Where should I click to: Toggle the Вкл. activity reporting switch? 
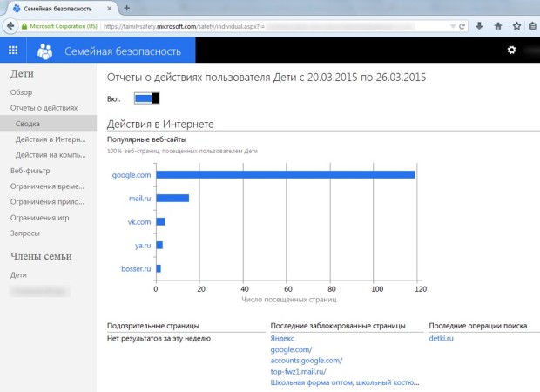146,98
